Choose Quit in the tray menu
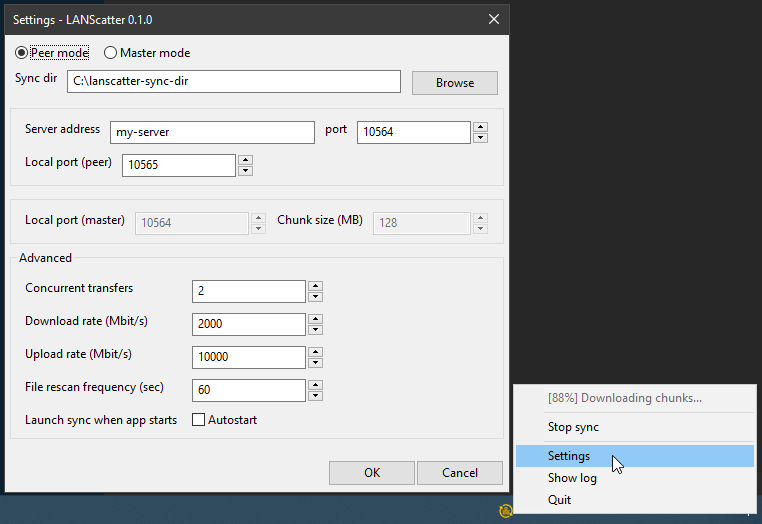762x524 pixels. click(x=635, y=500)
